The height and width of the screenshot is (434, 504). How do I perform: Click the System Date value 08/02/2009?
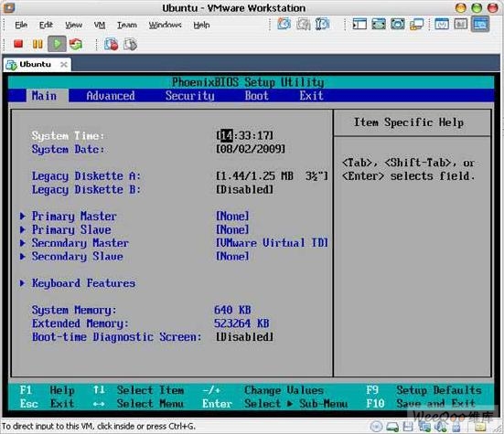click(251, 149)
